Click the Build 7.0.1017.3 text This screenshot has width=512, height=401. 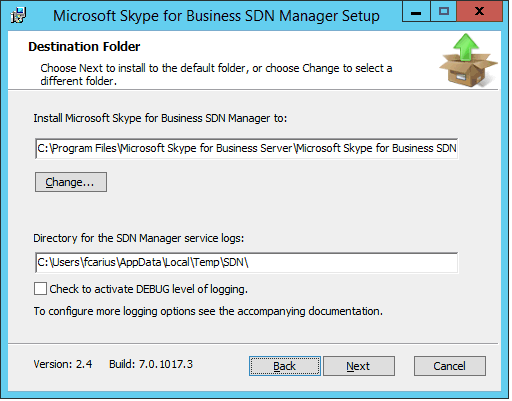point(151,364)
